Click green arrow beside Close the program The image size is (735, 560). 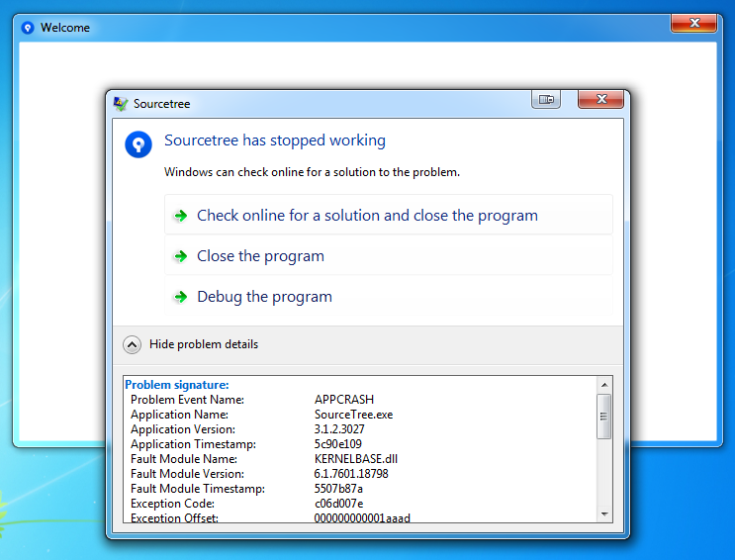click(x=180, y=256)
